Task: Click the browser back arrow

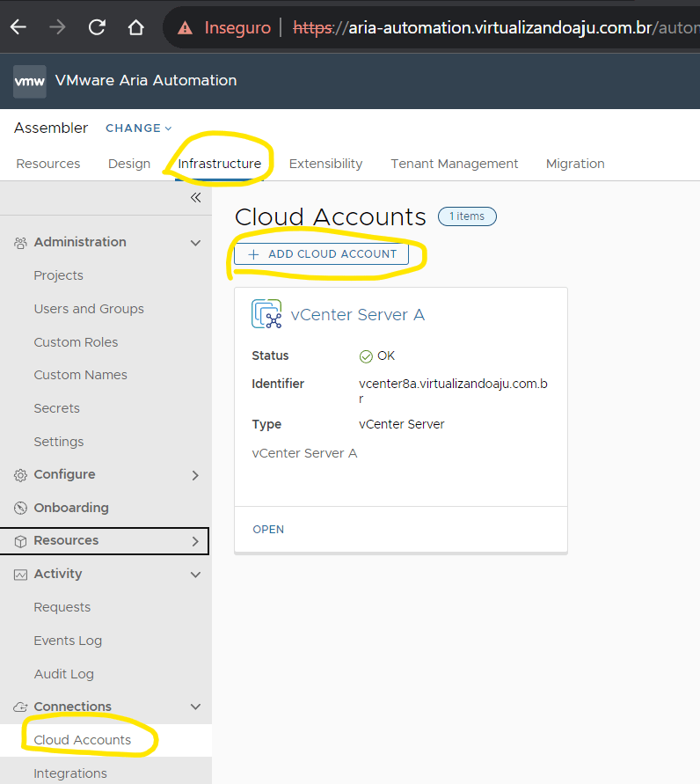Action: [18, 27]
